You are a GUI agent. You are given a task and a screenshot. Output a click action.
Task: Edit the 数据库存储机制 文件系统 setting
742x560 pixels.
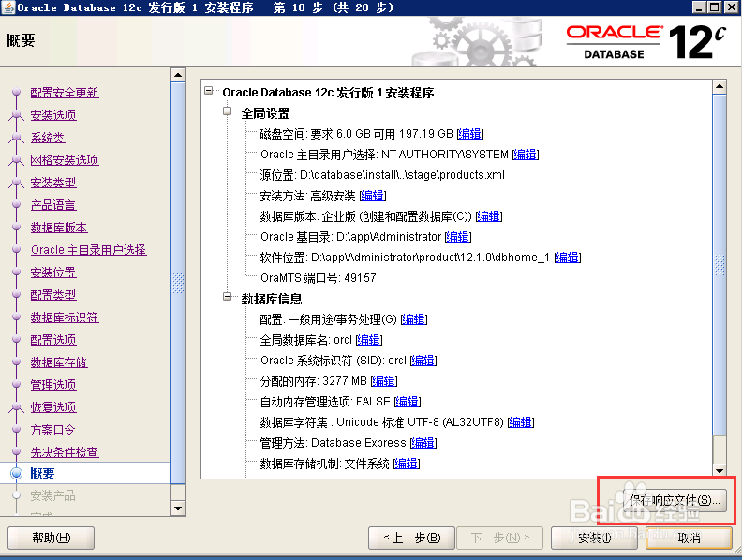tap(406, 464)
